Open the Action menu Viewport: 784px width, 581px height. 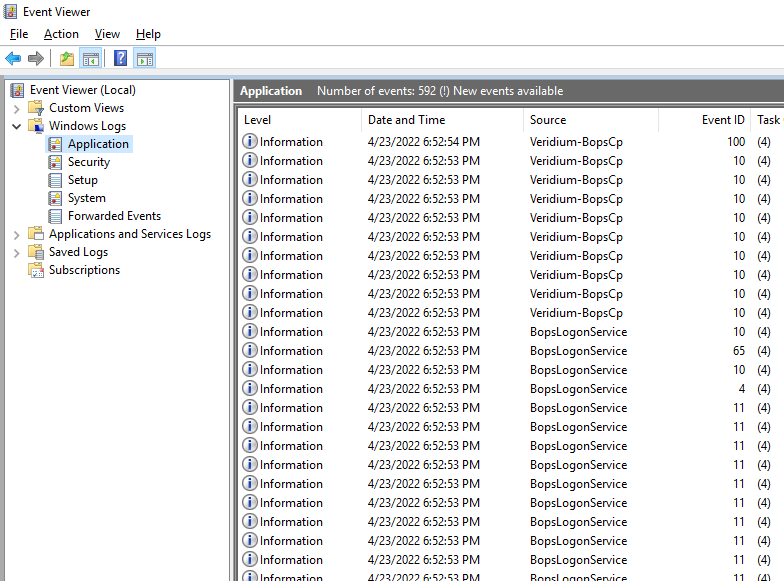point(61,34)
